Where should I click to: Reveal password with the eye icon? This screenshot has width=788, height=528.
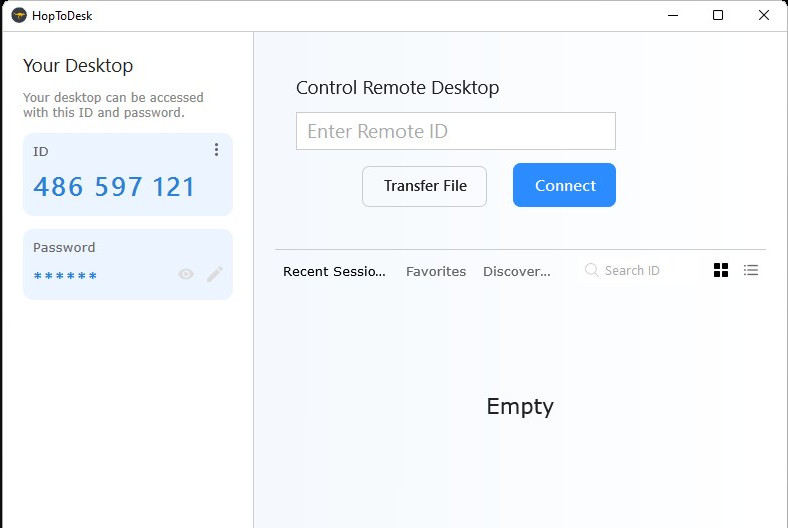pos(186,274)
